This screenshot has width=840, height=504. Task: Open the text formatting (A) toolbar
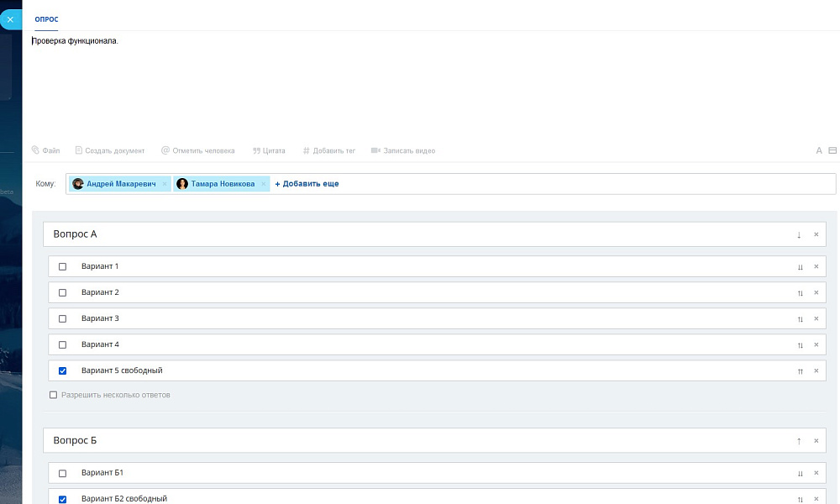coord(819,151)
